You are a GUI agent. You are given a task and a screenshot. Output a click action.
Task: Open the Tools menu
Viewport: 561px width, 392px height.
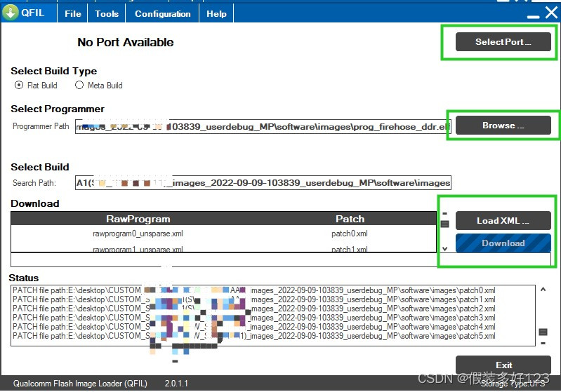(x=107, y=13)
